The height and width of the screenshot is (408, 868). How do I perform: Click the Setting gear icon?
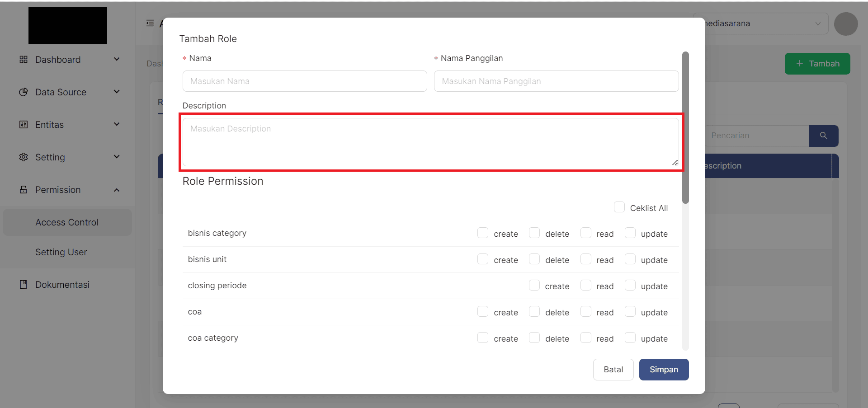(x=24, y=157)
